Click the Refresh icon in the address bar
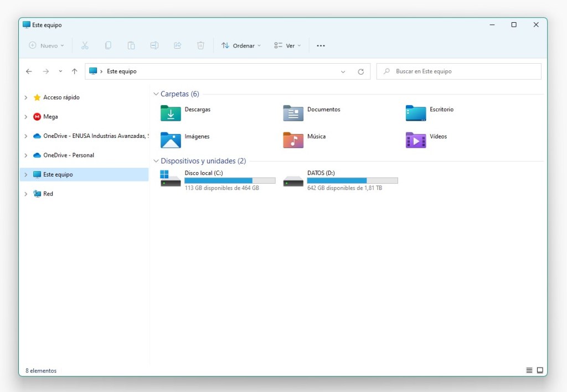Viewport: 567px width, 392px height. point(360,71)
